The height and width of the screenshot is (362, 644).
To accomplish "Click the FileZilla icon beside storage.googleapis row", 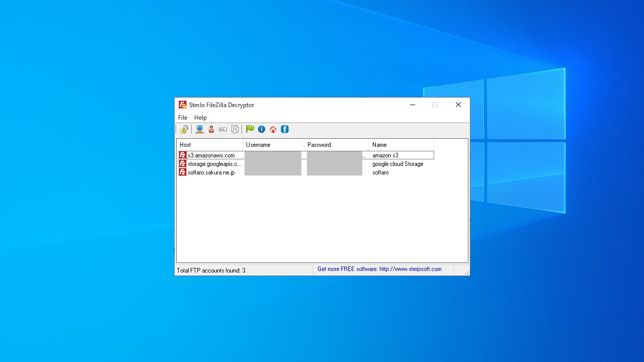I will pyautogui.click(x=183, y=164).
